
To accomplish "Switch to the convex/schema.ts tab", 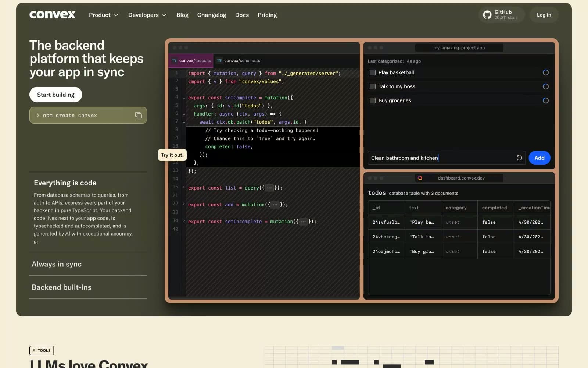I will (238, 60).
